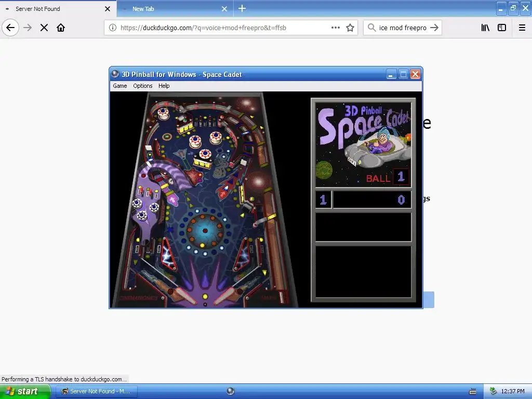Click the network icon in system tray
This screenshot has height=399, width=532.
pyautogui.click(x=493, y=391)
